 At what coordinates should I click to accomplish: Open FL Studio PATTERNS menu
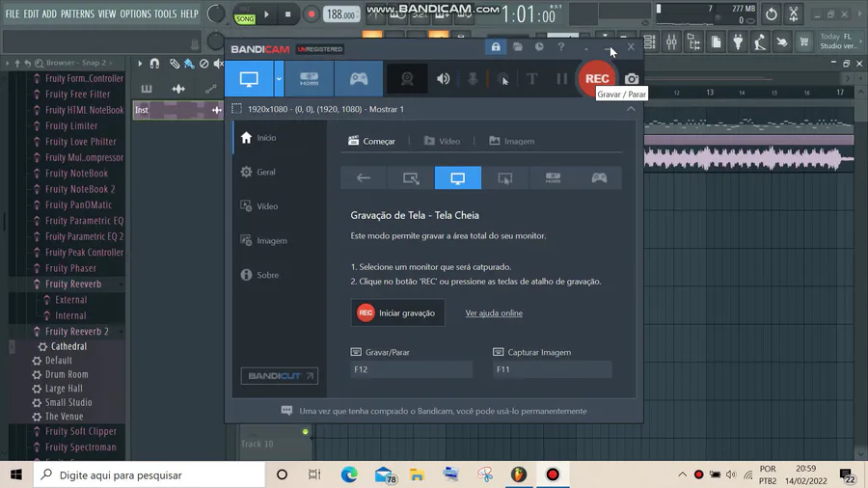point(77,14)
